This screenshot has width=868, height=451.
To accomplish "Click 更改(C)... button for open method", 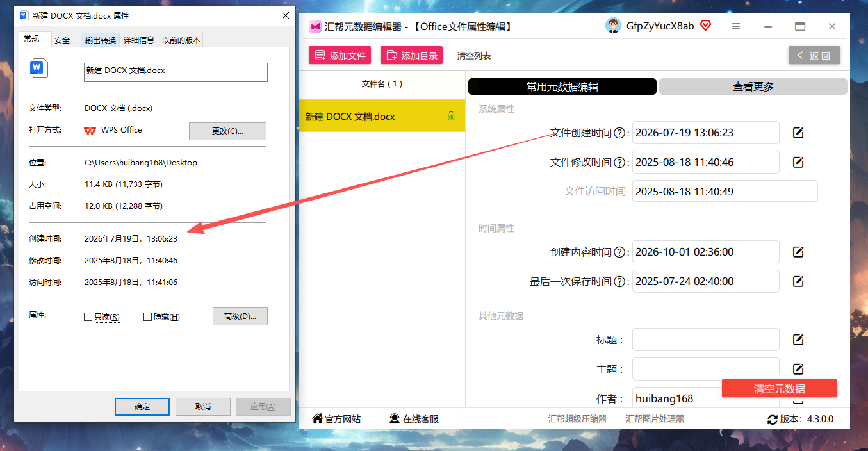I will 227,131.
